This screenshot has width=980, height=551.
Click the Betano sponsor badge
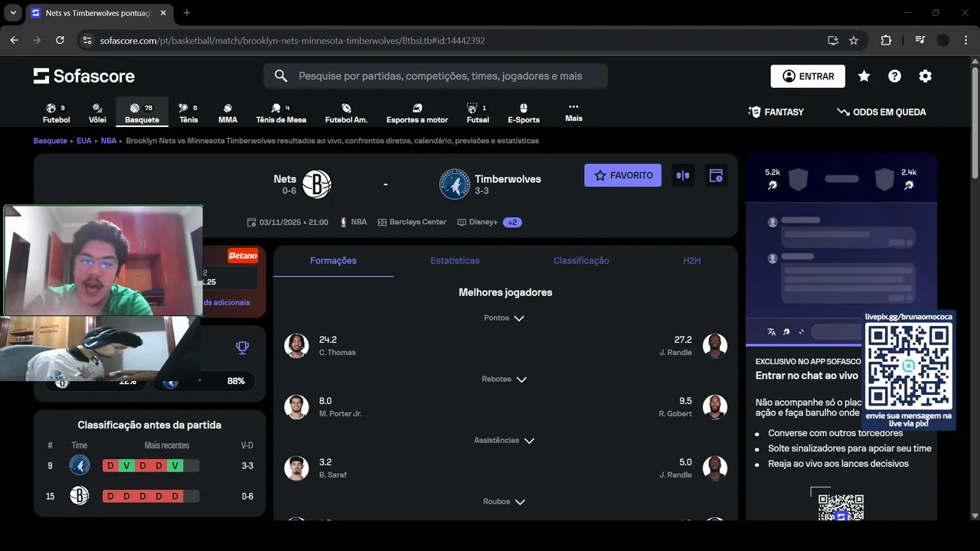[x=243, y=256]
